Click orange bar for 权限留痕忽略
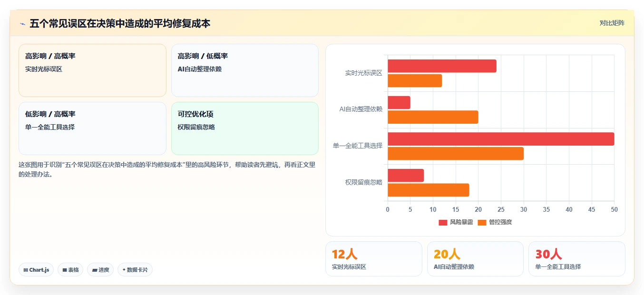The height and width of the screenshot is (295, 644). click(x=429, y=190)
